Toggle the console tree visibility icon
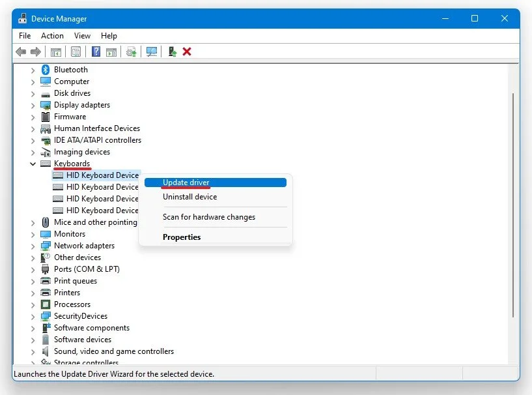The image size is (532, 395). (56, 51)
